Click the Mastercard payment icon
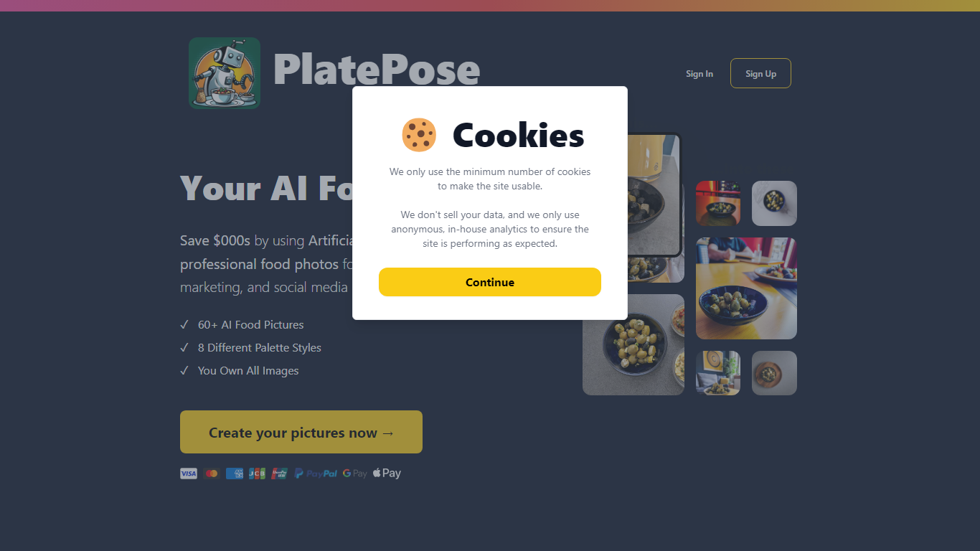The image size is (980, 551). (211, 474)
